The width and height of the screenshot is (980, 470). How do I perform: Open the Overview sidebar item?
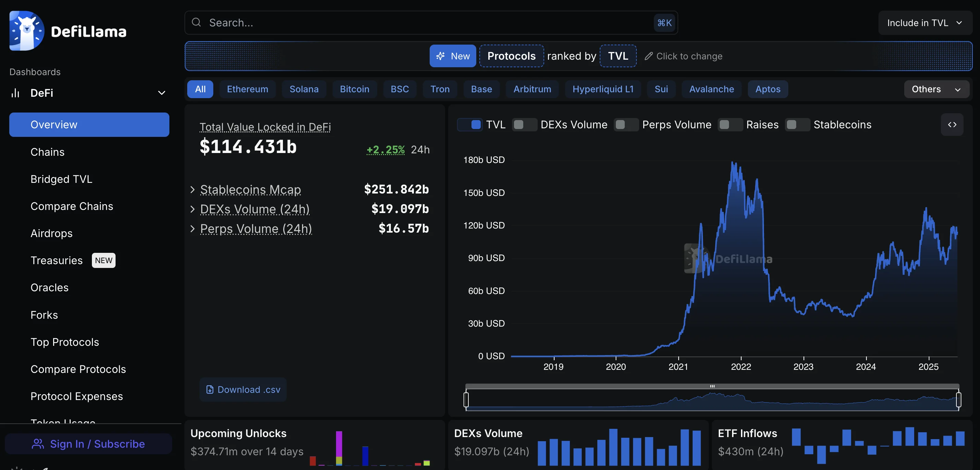click(x=89, y=125)
